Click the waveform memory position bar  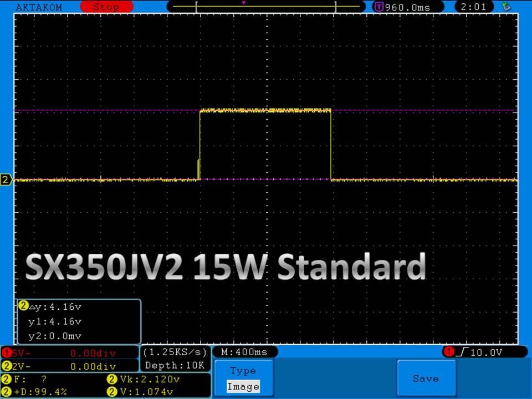click(266, 7)
